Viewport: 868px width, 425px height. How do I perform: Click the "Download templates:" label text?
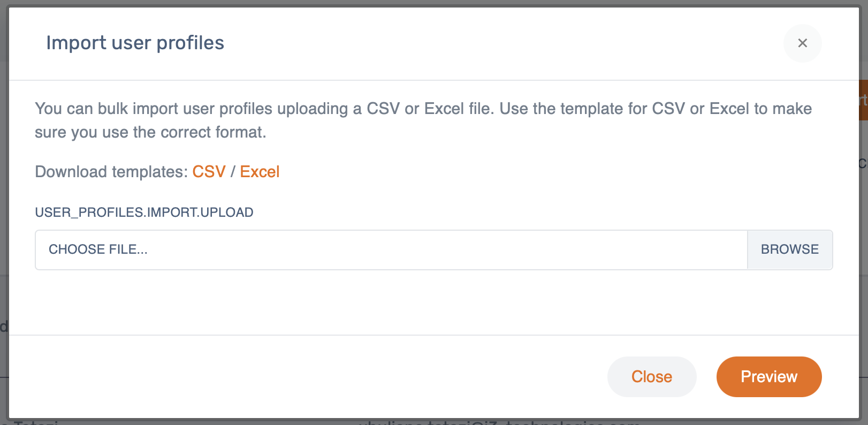(111, 172)
